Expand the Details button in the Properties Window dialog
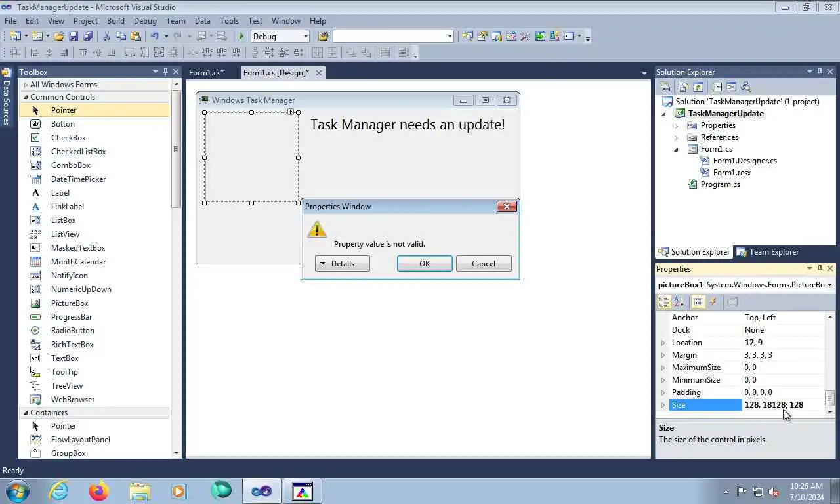The height and width of the screenshot is (504, 840). pyautogui.click(x=343, y=264)
